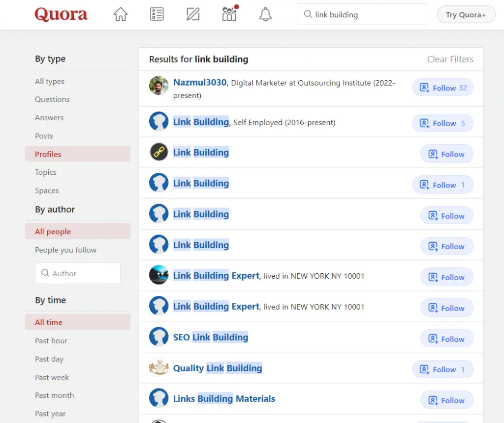Open chain-link avatar of Link Building profile
The height and width of the screenshot is (423, 504).
[x=159, y=152]
